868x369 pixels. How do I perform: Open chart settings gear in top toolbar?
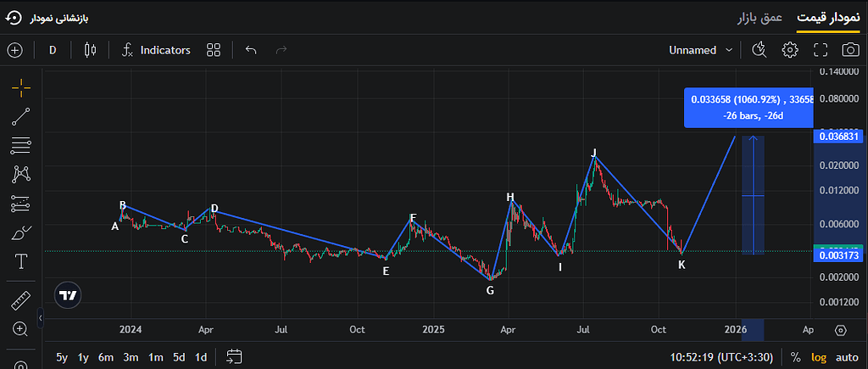(790, 50)
